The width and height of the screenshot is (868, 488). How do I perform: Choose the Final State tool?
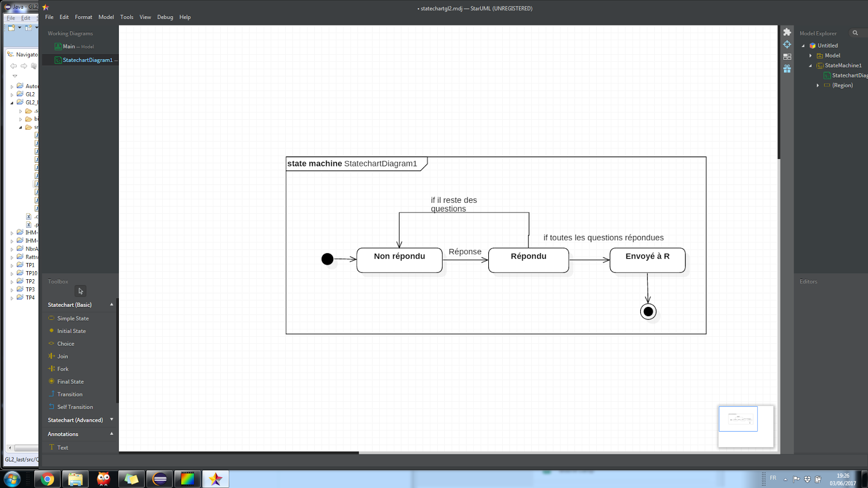pyautogui.click(x=70, y=382)
